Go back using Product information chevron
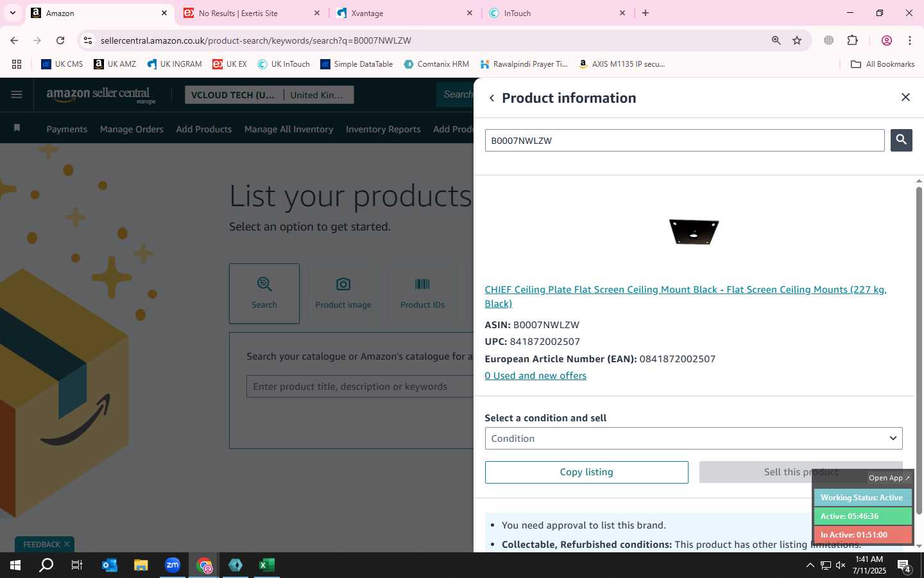This screenshot has height=578, width=924. (492, 98)
